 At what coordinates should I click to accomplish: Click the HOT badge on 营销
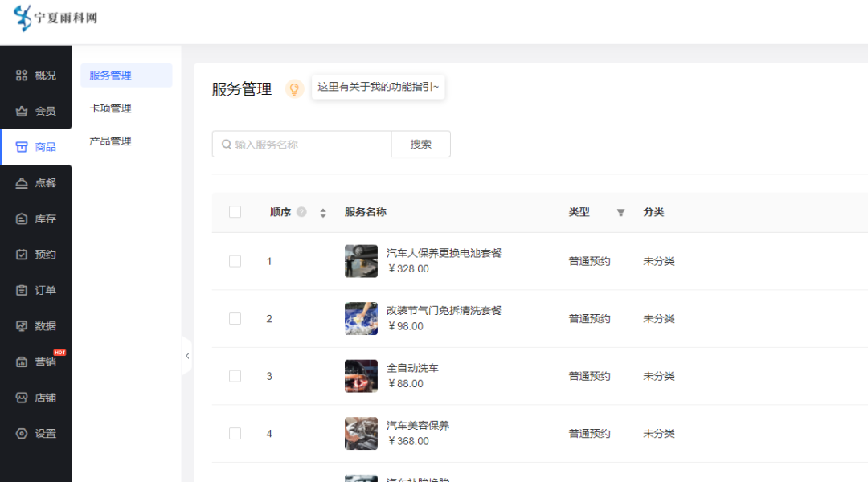pos(59,353)
